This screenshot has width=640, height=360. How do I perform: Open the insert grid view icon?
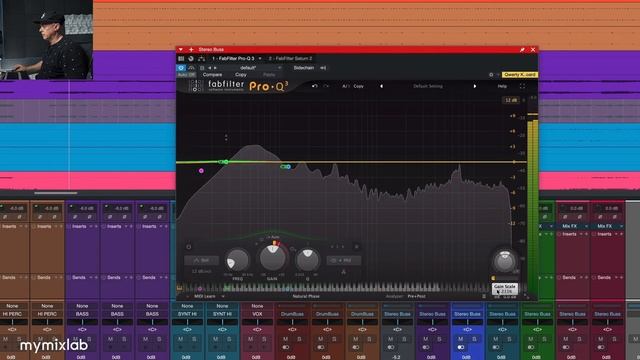(181, 58)
